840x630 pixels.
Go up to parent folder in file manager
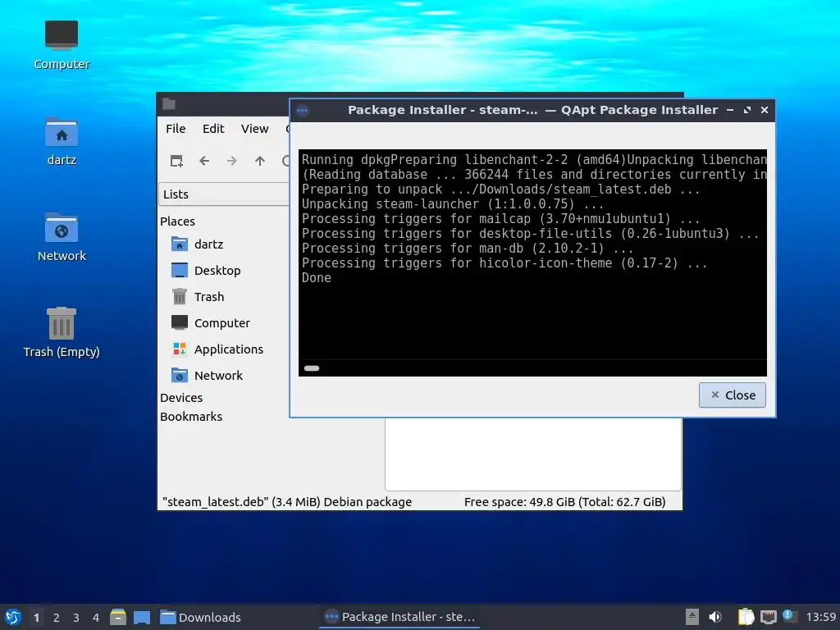tap(260, 161)
